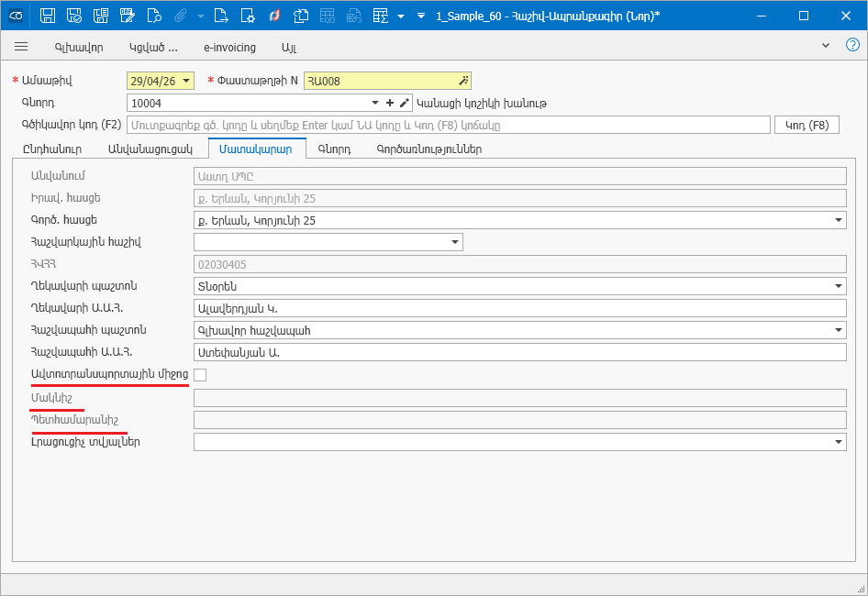This screenshot has width=868, height=596.
Task: Click the Կոդ (F8) button
Action: (x=807, y=125)
